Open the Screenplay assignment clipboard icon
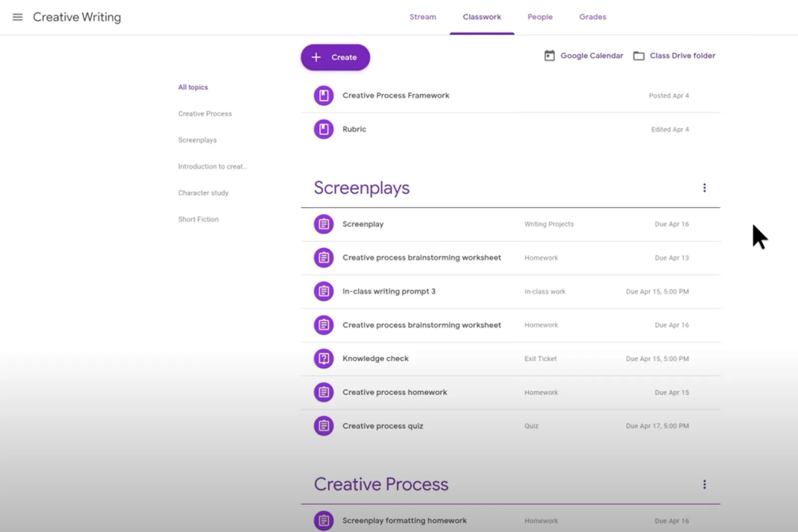 [x=324, y=224]
